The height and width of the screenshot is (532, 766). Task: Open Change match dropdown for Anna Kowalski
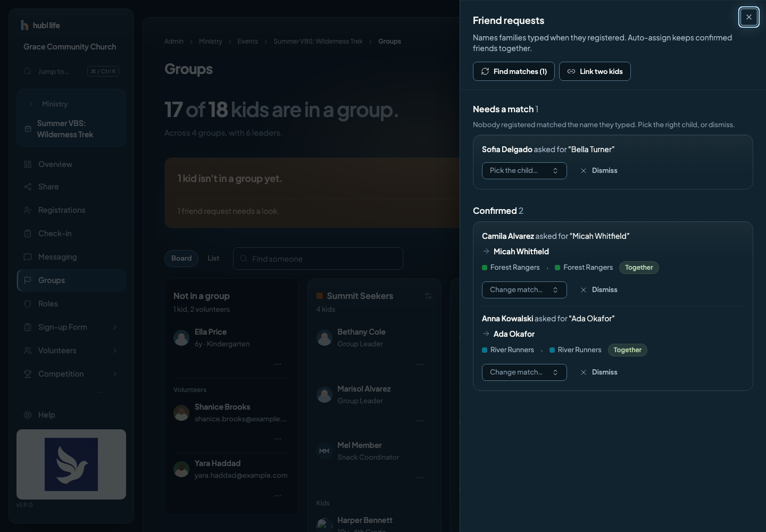[x=524, y=372]
